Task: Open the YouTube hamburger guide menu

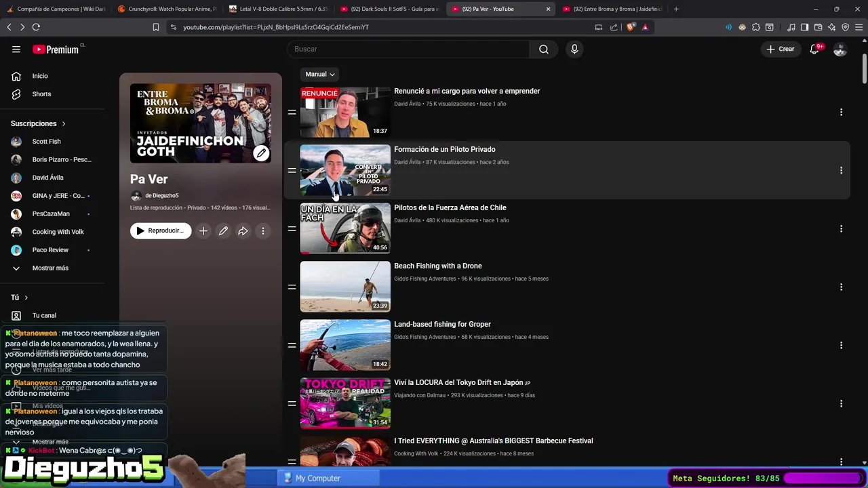Action: click(16, 49)
